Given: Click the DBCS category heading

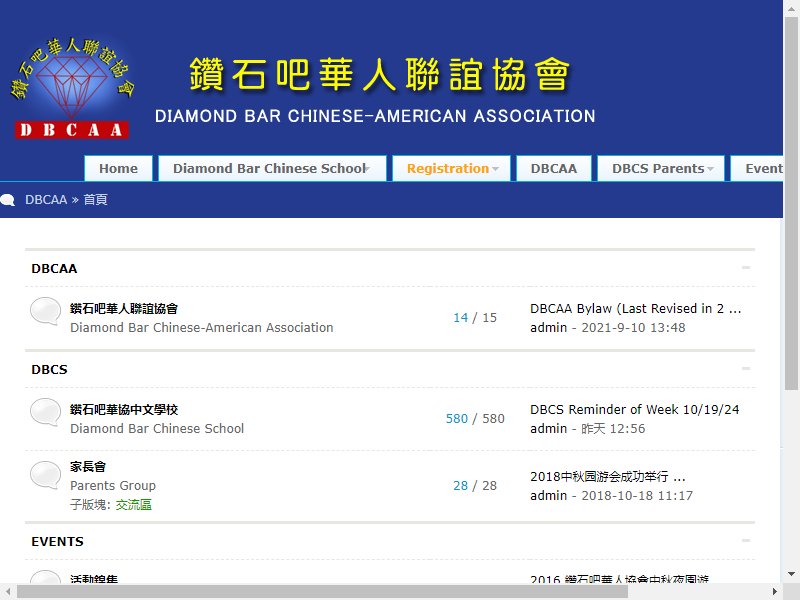Looking at the screenshot, I should (49, 370).
